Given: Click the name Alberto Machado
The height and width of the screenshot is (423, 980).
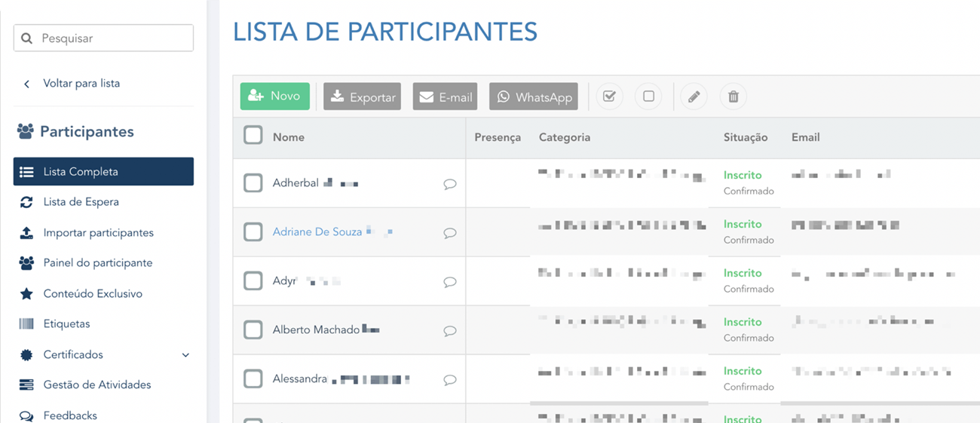Looking at the screenshot, I should pyautogui.click(x=316, y=330).
